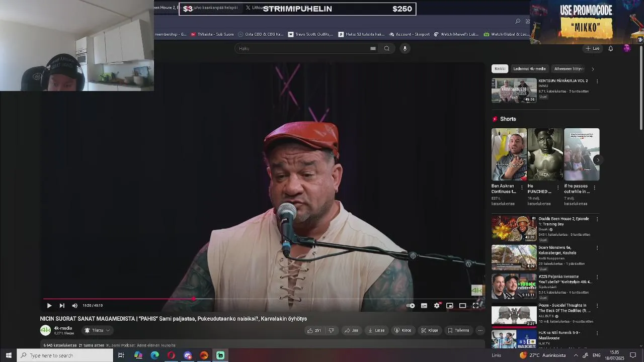Open the 4k-media channel name link
644x362 pixels.
[x=63, y=328]
